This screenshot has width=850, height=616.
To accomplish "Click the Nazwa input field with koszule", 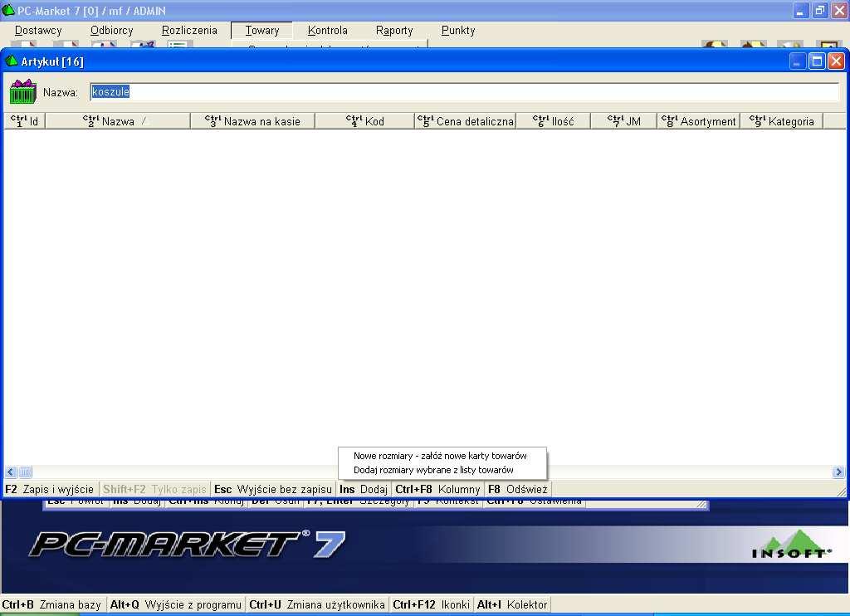I will click(x=465, y=92).
